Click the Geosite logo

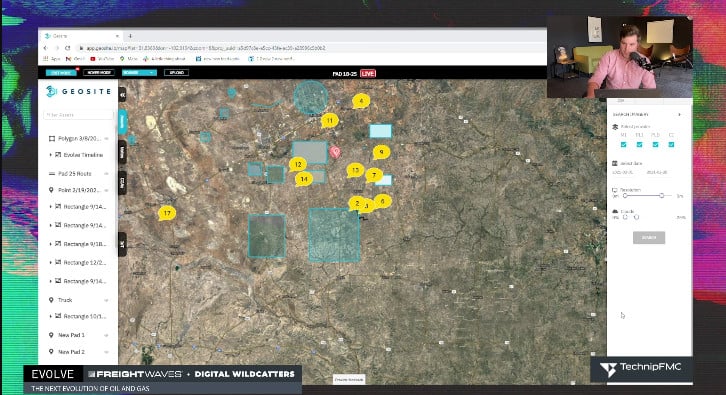click(x=79, y=92)
